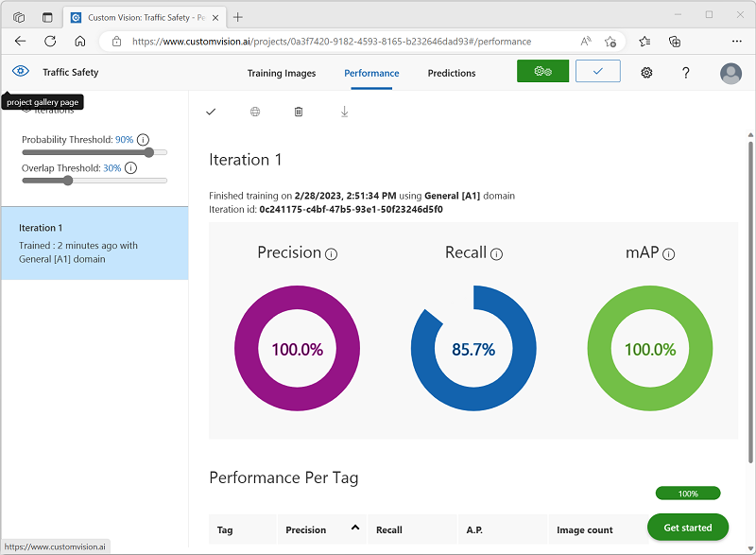756x555 pixels.
Task: Click the Publish globe icon
Action: click(255, 112)
